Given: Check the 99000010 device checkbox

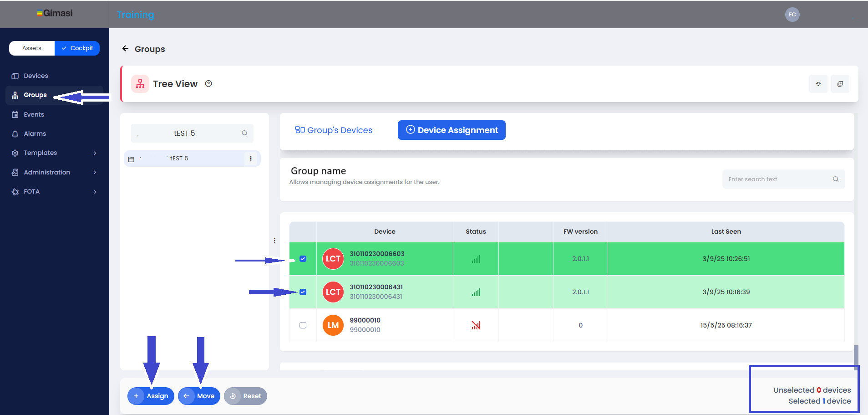Looking at the screenshot, I should 303,325.
